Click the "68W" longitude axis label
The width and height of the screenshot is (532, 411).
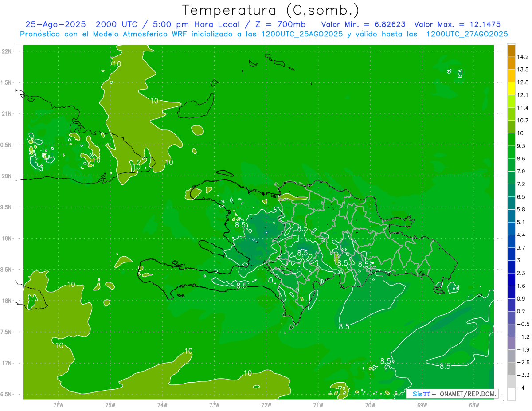[x=474, y=405]
